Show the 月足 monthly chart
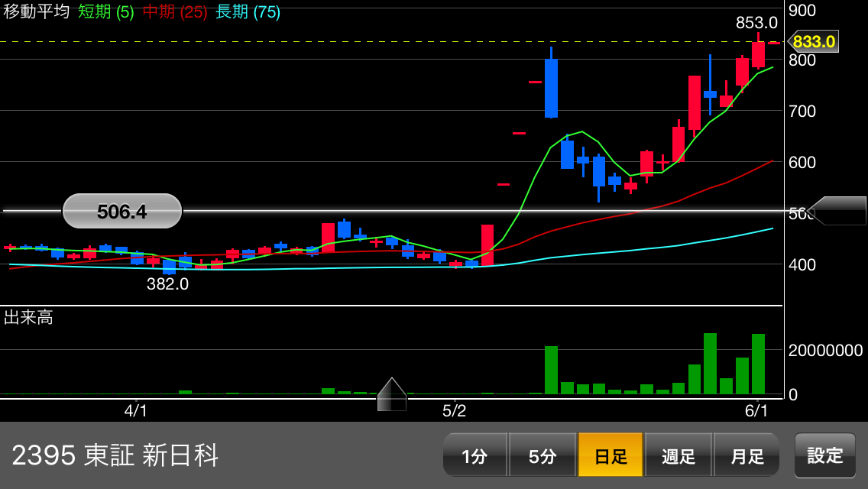 tap(747, 455)
